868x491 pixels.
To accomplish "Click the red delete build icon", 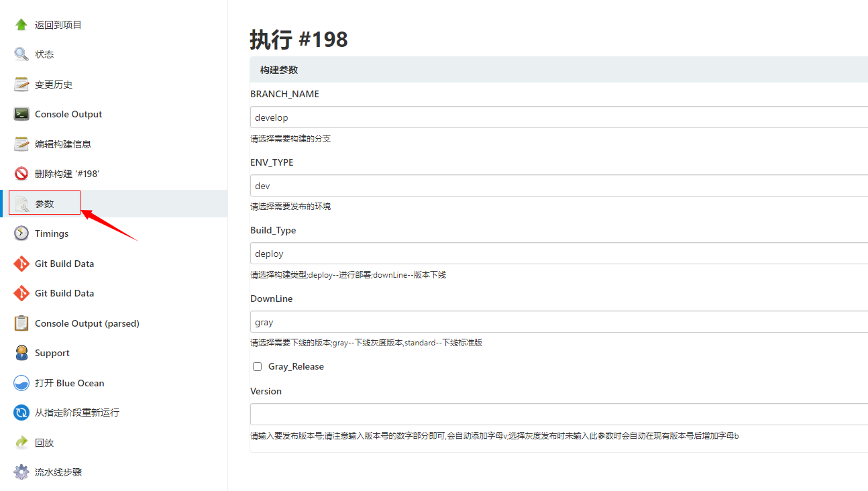I will coord(21,174).
